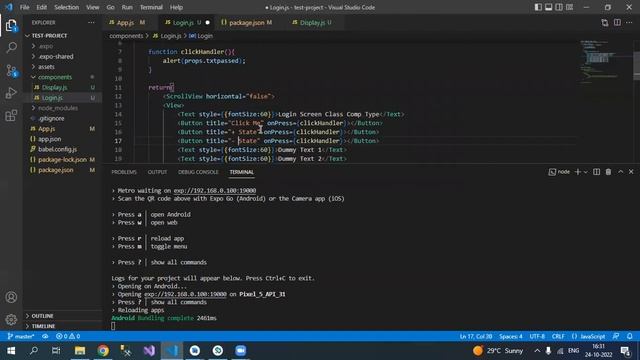
Task: Expand the .expo folder
Action: tap(45, 46)
